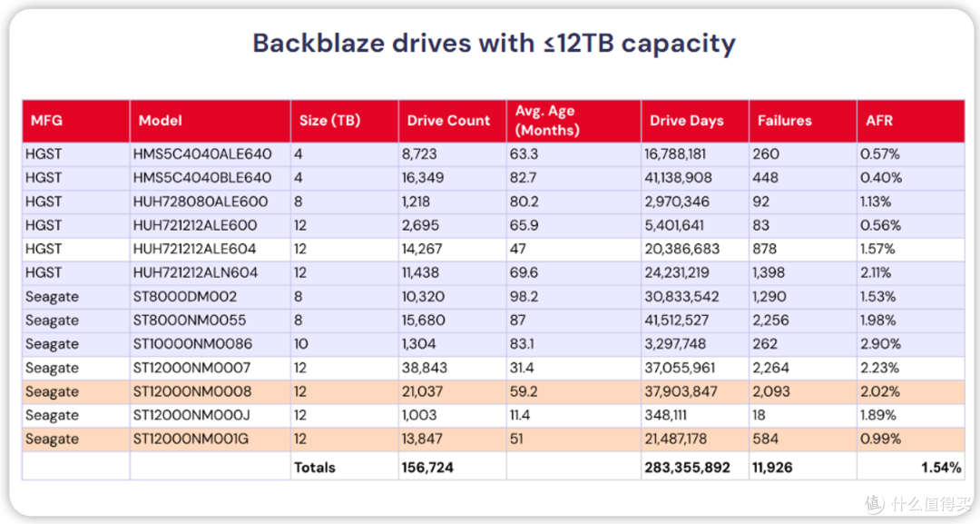This screenshot has height=524, width=980.
Task: Click average age value 11.4
Action: 520,415
